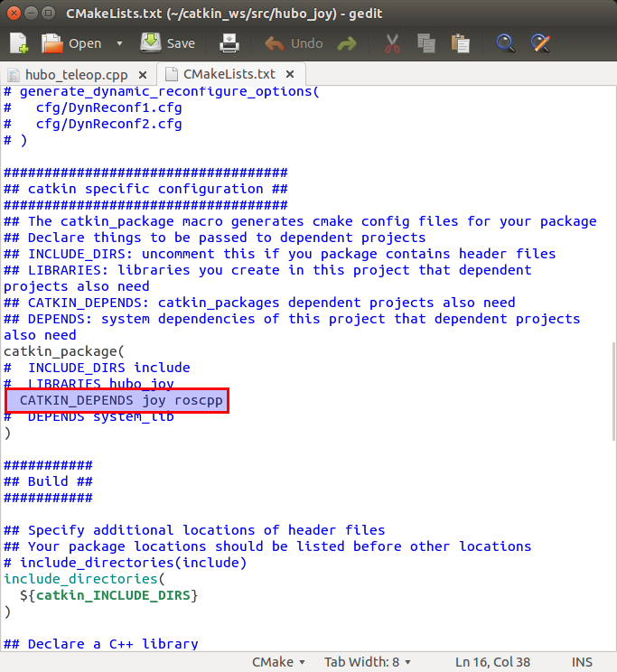This screenshot has width=617, height=672.
Task: Open the Tab Width dropdown
Action: click(x=368, y=662)
